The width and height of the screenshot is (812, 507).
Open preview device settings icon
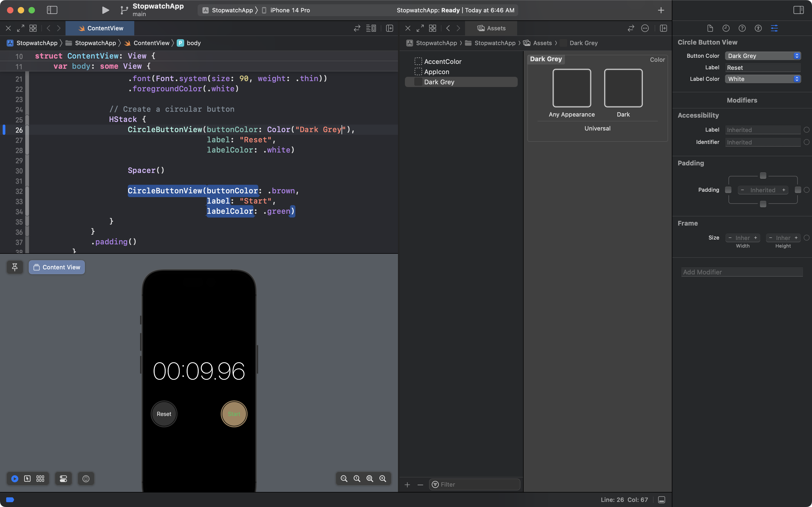coord(63,479)
